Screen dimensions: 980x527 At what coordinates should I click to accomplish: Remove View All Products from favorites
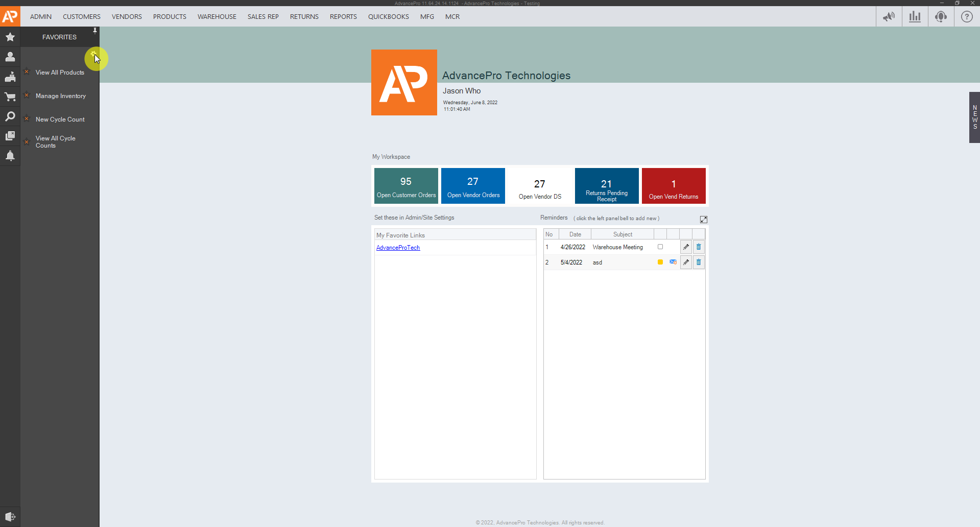click(27, 72)
